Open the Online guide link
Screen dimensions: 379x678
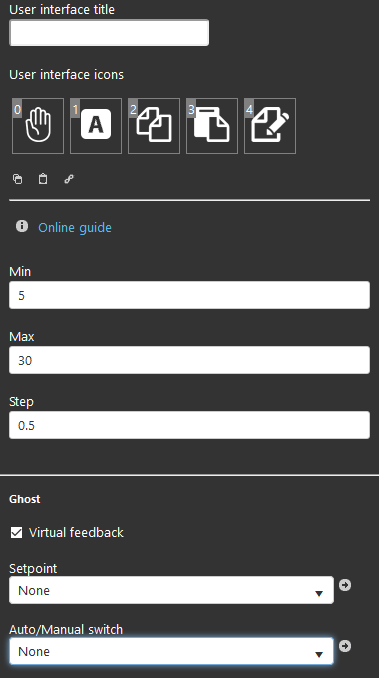75,227
